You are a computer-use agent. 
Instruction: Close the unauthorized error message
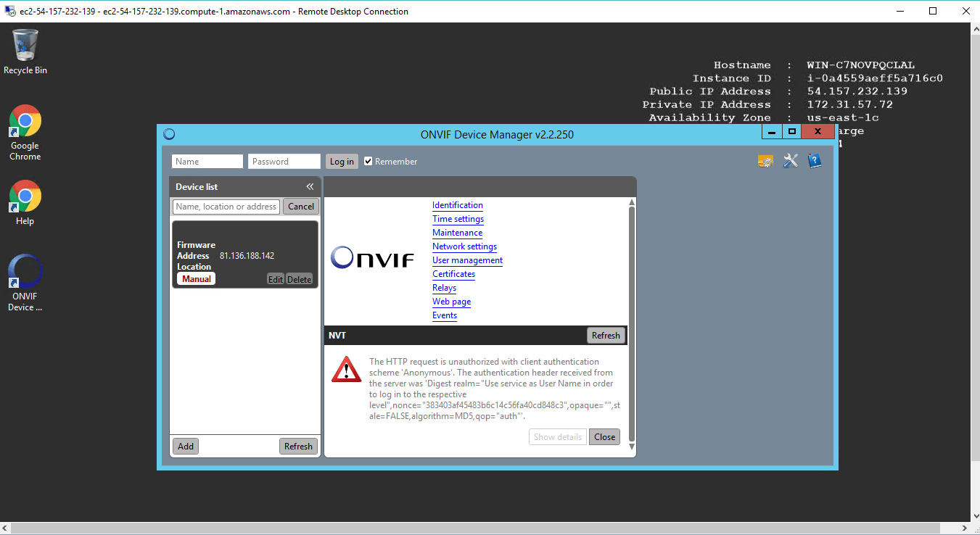point(604,436)
